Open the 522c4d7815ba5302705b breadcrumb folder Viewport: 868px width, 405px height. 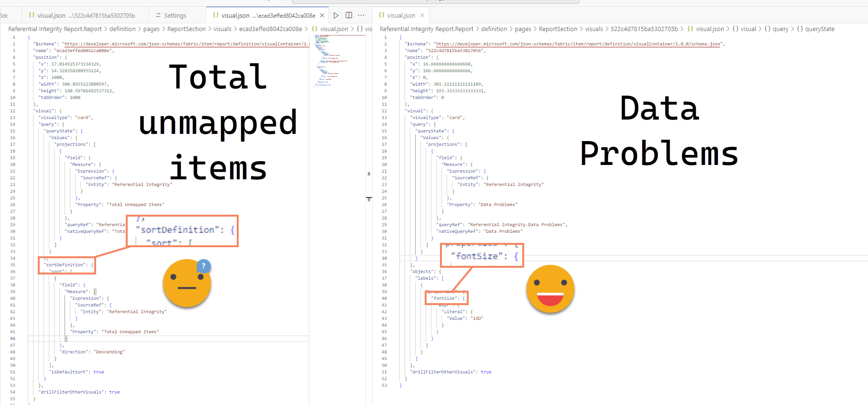(644, 29)
